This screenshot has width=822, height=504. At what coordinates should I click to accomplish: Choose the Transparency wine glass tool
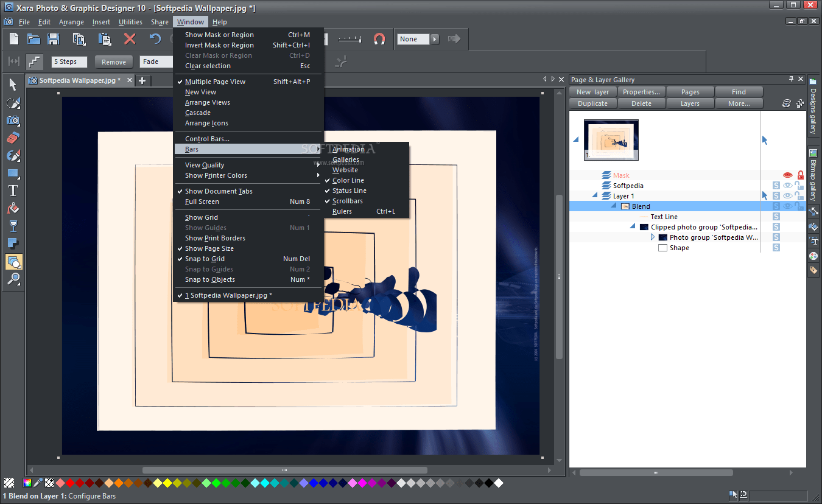[x=13, y=226]
